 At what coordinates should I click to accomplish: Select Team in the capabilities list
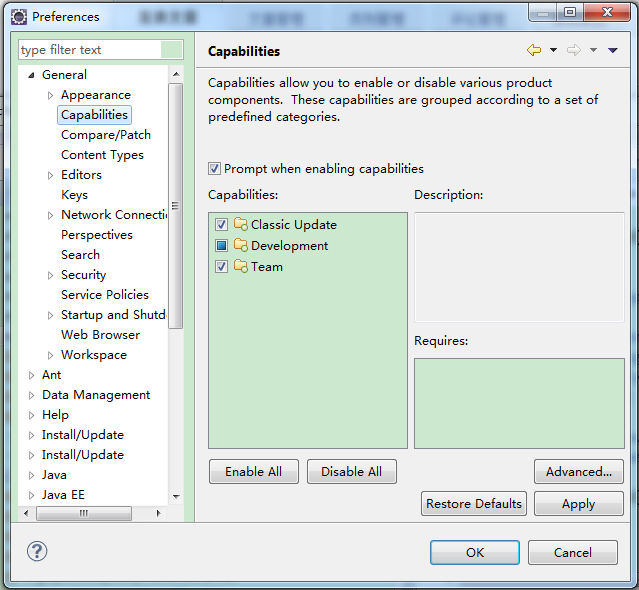(267, 267)
